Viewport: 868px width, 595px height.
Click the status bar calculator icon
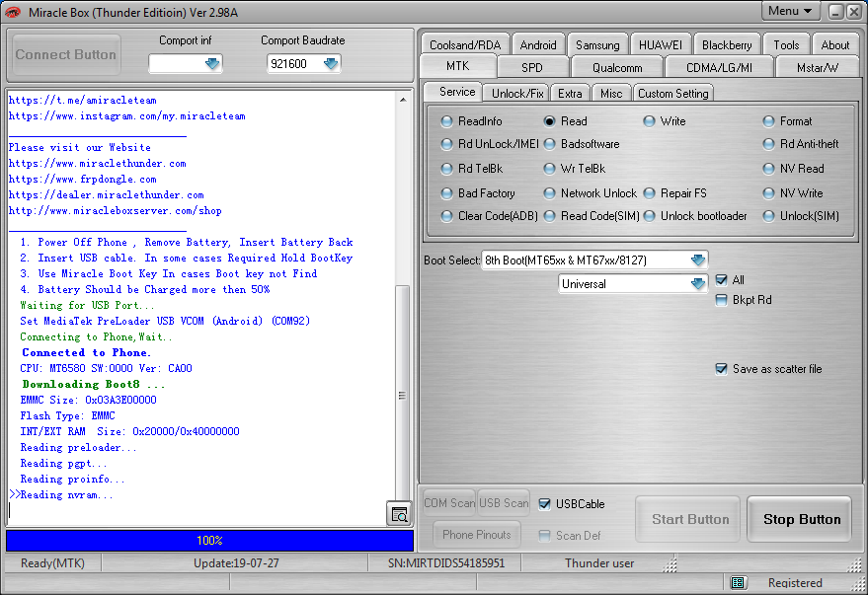[x=738, y=582]
